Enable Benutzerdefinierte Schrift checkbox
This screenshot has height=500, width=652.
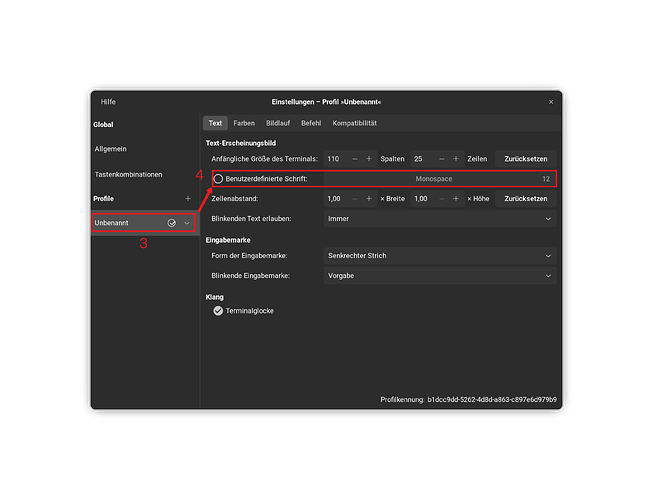click(x=218, y=179)
